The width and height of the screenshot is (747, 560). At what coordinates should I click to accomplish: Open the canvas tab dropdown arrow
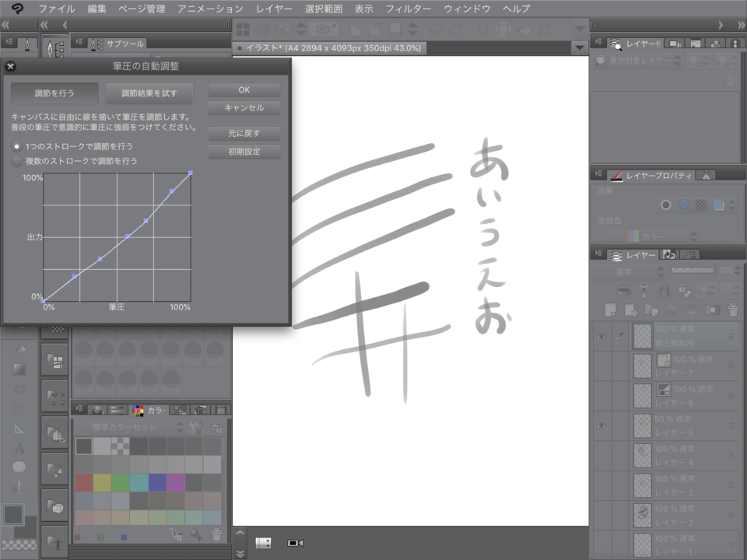pyautogui.click(x=578, y=48)
